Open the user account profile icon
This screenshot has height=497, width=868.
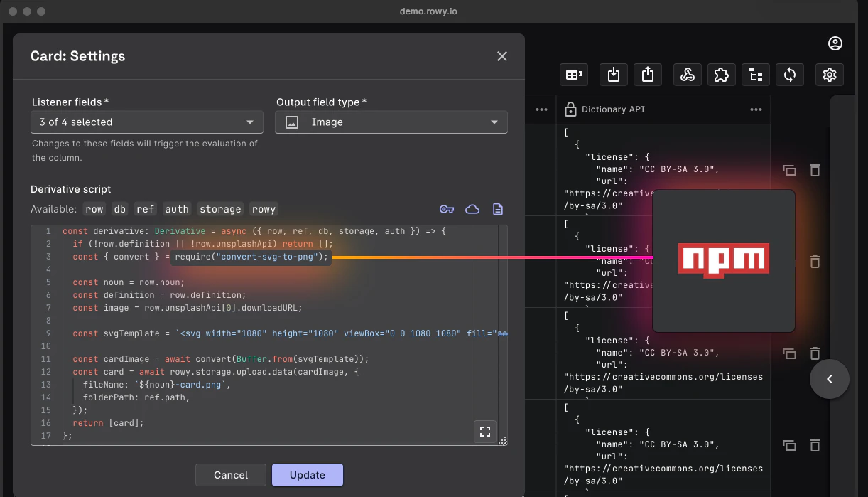tap(835, 43)
